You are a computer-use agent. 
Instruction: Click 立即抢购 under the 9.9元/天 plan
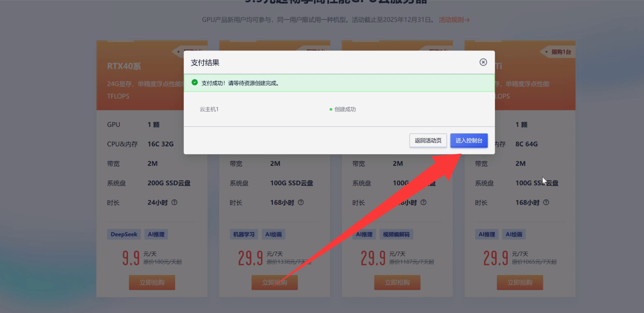click(x=152, y=282)
